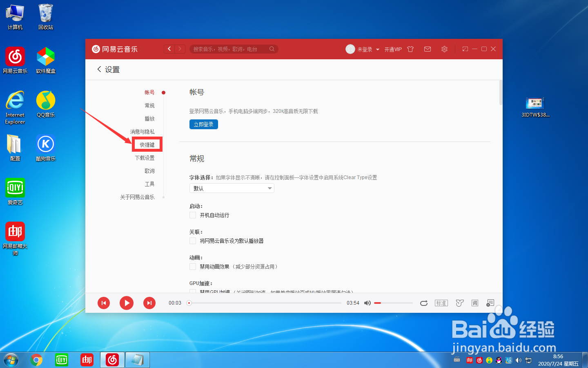
Task: Open iQIYI from the taskbar
Action: [62, 360]
